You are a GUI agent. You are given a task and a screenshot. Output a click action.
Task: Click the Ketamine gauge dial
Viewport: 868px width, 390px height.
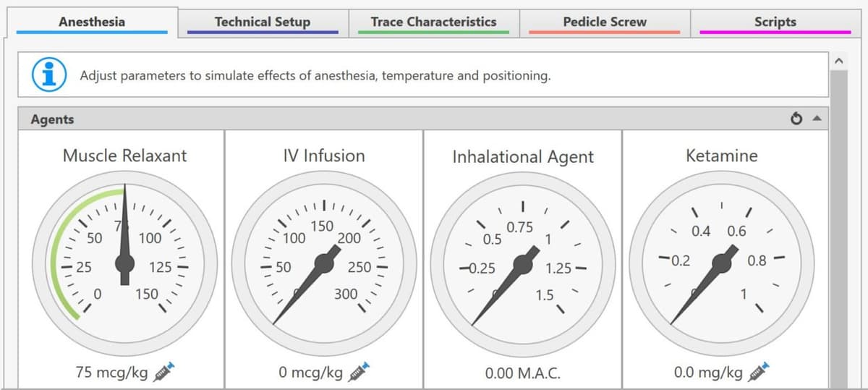pos(722,263)
